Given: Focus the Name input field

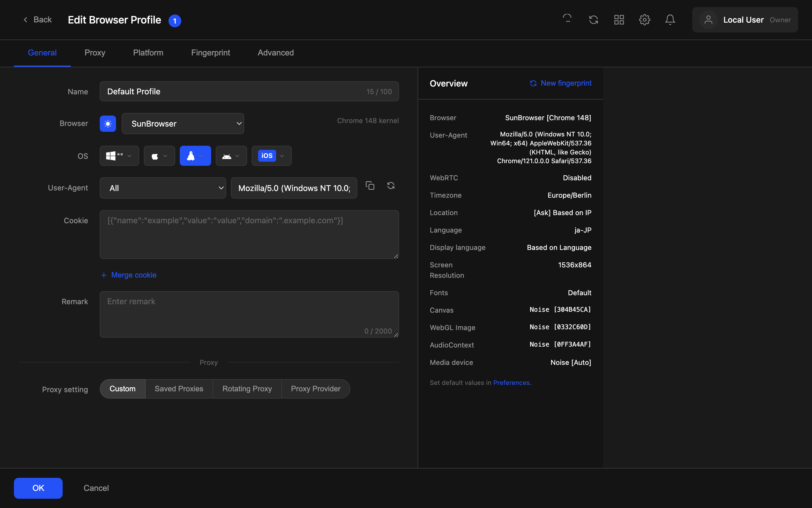Looking at the screenshot, I should tap(249, 91).
